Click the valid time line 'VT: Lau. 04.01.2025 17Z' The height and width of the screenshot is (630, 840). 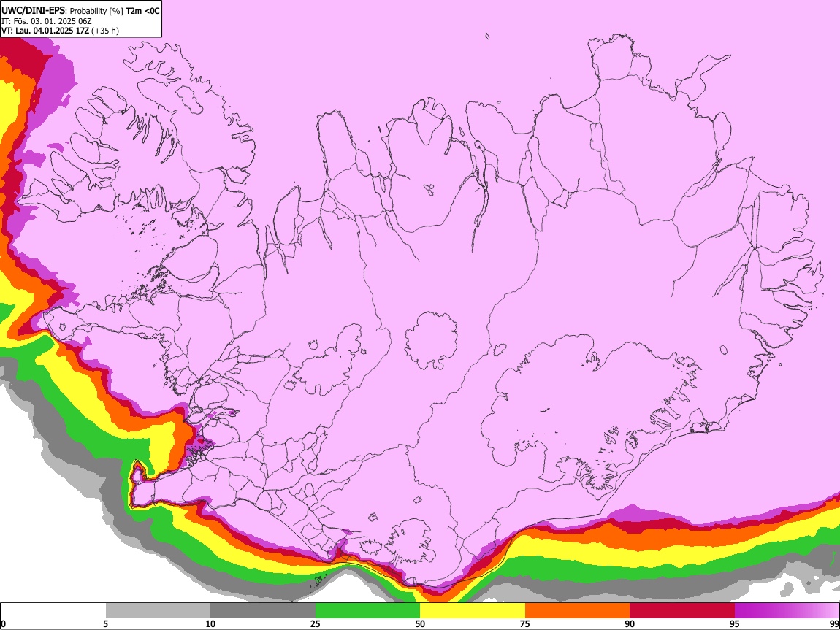click(45, 31)
